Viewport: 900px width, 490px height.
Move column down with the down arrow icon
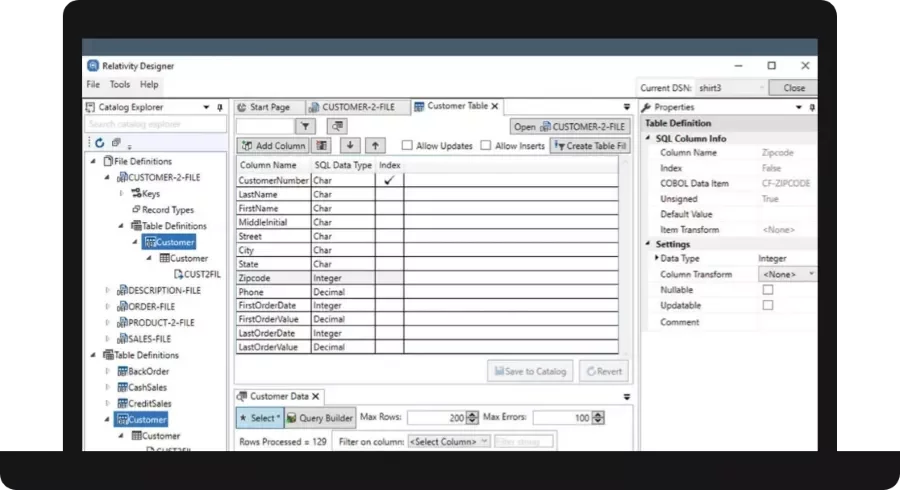(x=350, y=146)
